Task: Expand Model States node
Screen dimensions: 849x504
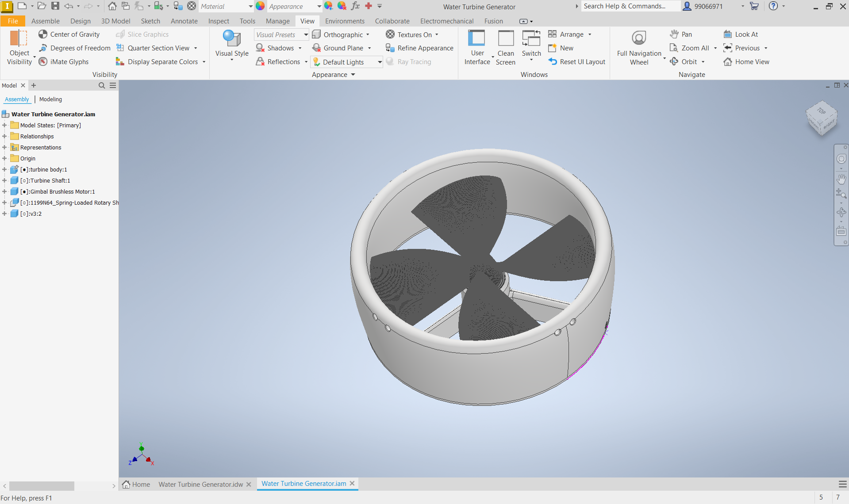Action: [x=4, y=125]
